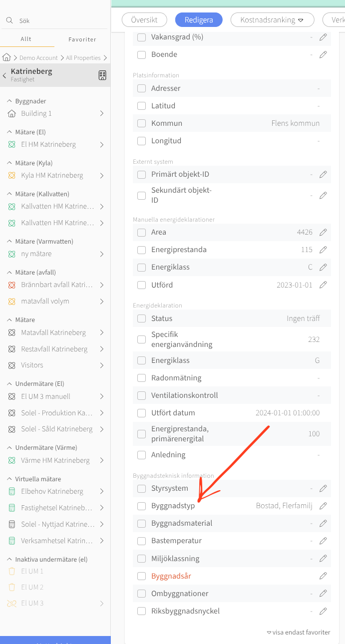This screenshot has height=644, width=345.
Task: Click the edit pencil for Byggnadstyp
Action: [323, 506]
